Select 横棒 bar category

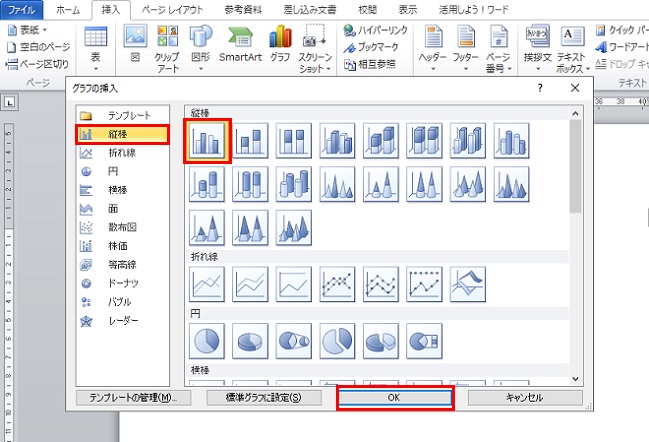click(x=123, y=190)
